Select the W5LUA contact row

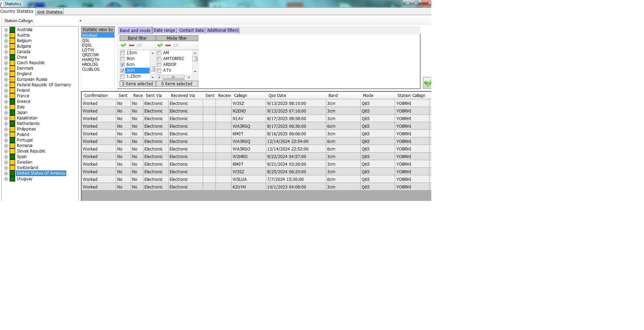coord(240,179)
